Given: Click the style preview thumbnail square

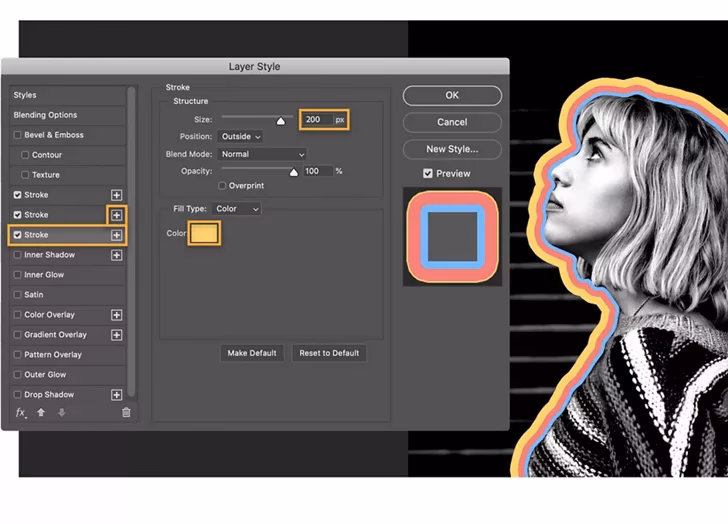Looking at the screenshot, I should (x=452, y=237).
